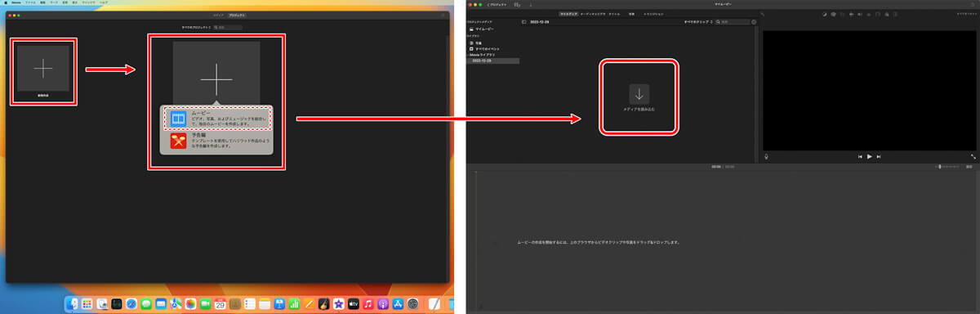Click the browser search field in editor
The width and height of the screenshot is (980, 314).
733,21
